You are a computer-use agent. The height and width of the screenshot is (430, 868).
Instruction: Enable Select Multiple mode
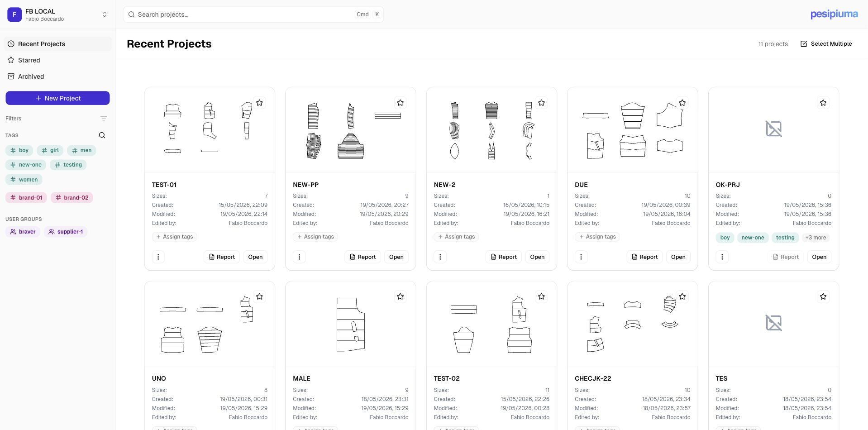point(826,44)
